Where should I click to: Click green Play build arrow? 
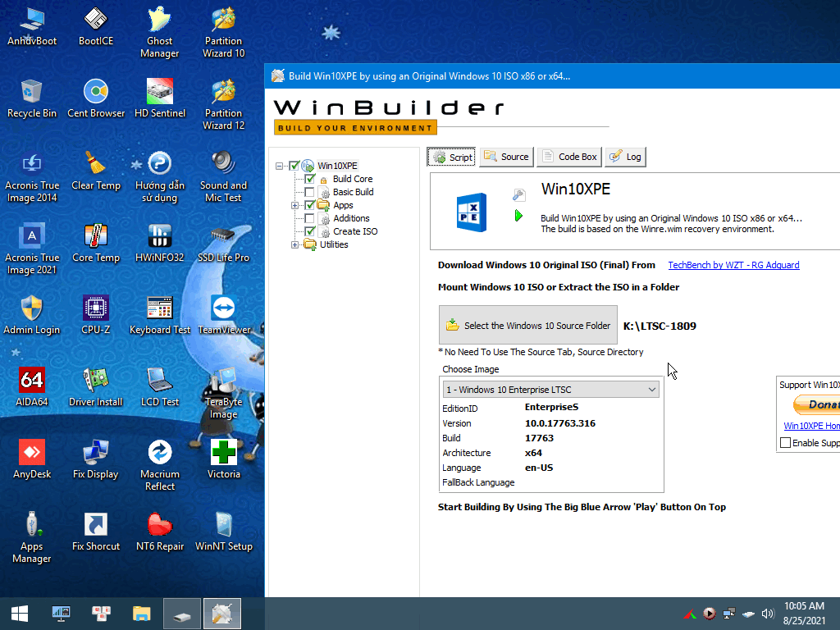(x=518, y=216)
